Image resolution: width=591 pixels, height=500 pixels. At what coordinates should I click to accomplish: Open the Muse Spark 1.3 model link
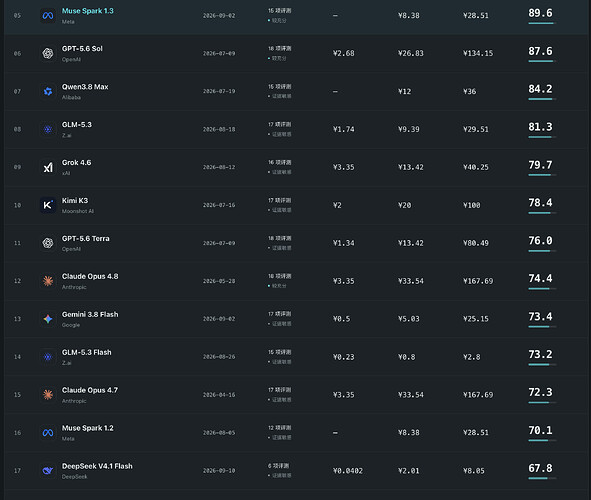[x=87, y=11]
